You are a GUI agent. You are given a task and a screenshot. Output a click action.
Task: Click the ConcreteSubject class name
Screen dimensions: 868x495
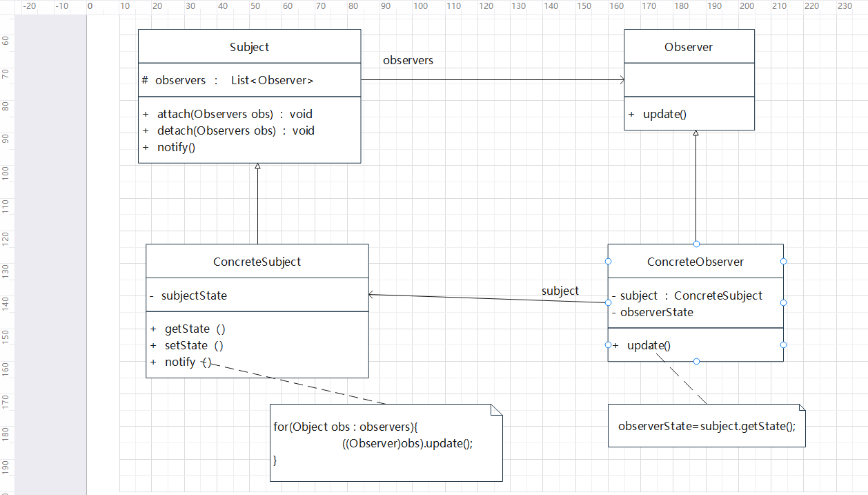pyautogui.click(x=257, y=262)
